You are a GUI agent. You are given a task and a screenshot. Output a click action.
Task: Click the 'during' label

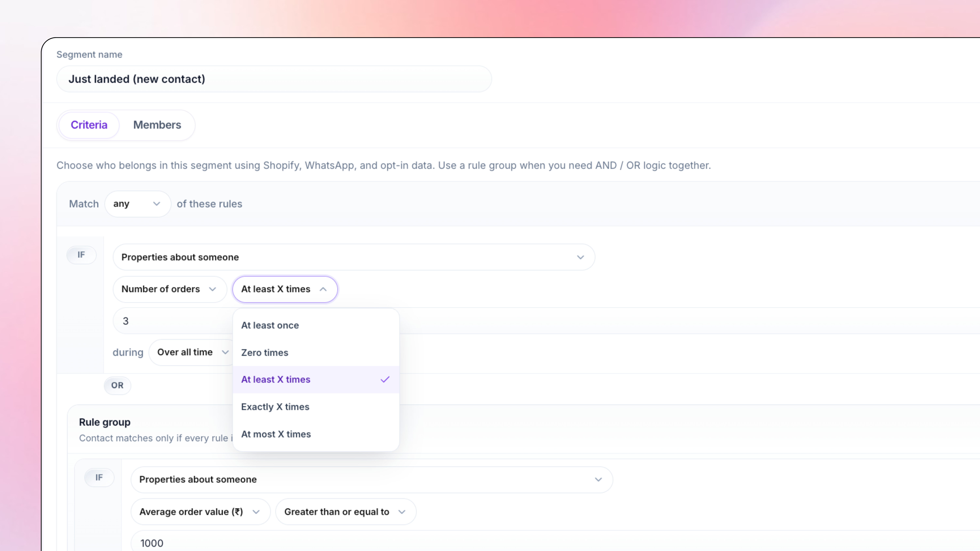pos(128,352)
